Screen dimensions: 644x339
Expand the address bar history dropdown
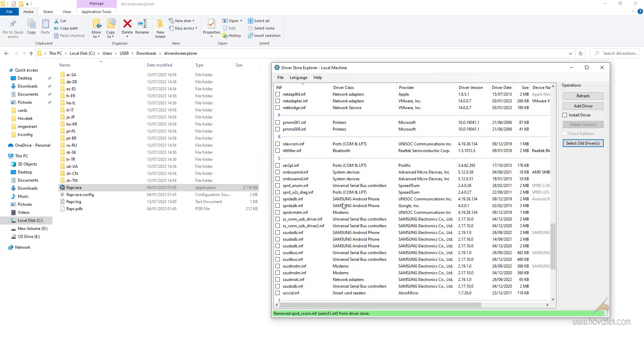[x=571, y=53]
